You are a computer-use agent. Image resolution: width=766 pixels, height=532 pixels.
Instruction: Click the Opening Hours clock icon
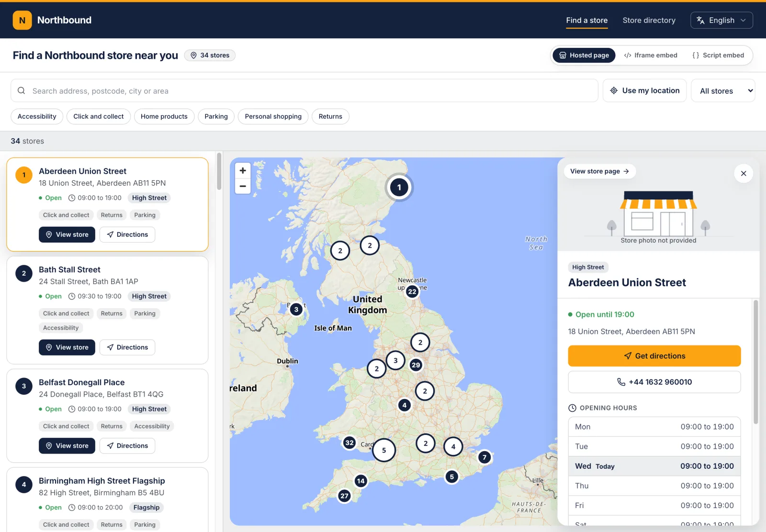tap(572, 408)
